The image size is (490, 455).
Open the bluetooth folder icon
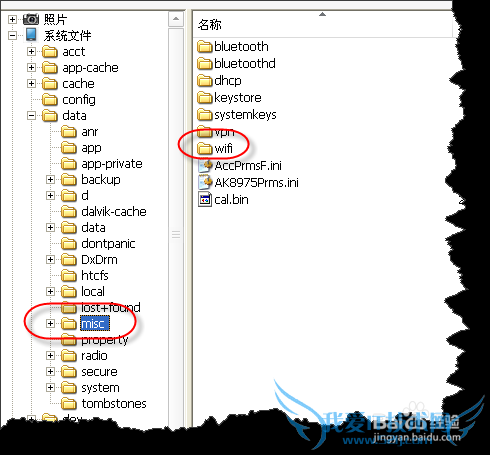204,47
